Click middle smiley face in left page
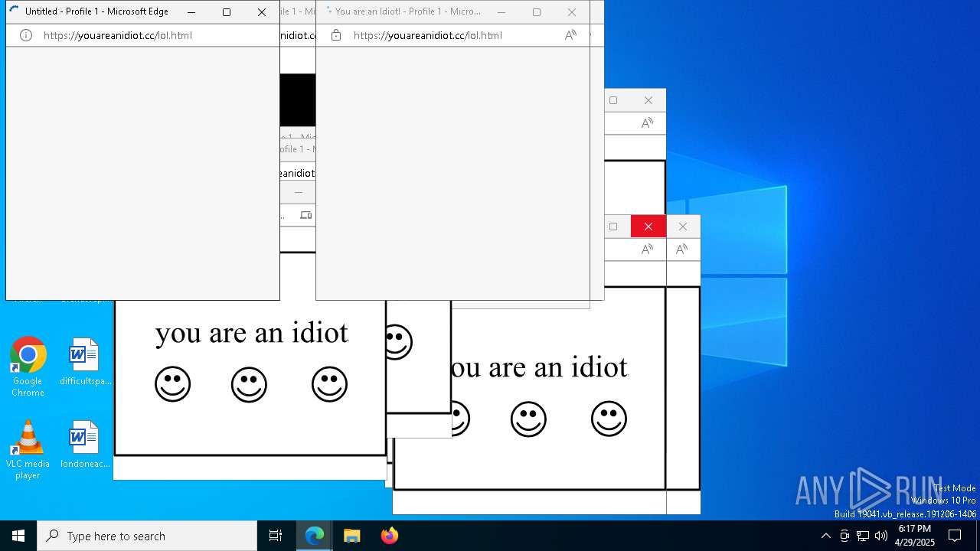 click(x=249, y=384)
